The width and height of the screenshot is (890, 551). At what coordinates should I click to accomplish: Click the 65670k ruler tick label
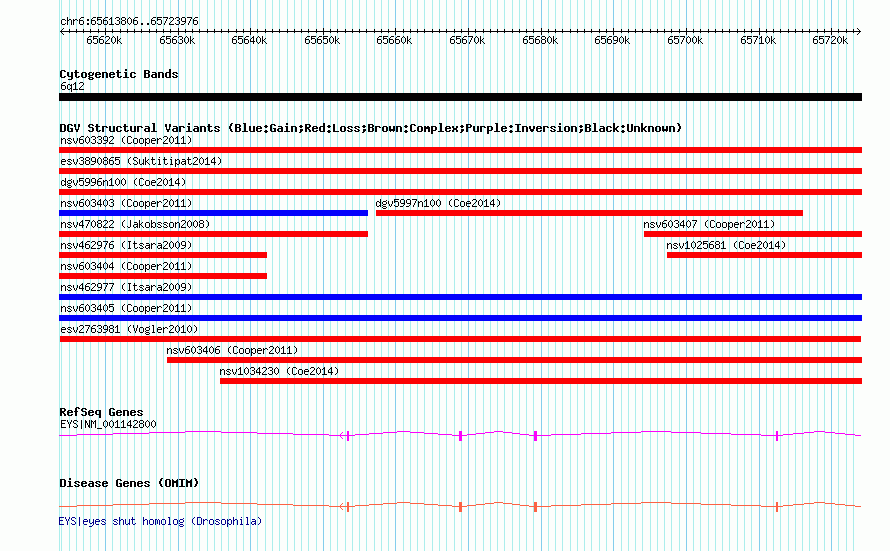point(467,40)
